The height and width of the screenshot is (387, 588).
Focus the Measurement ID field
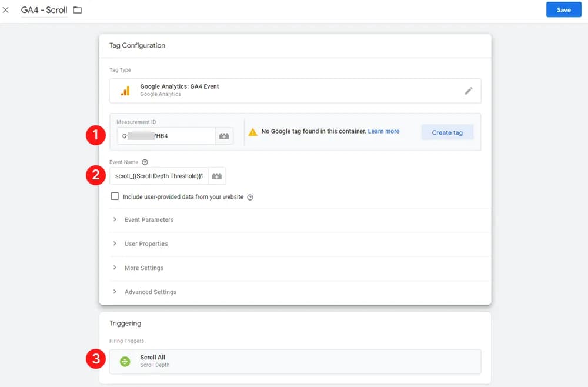tap(166, 136)
